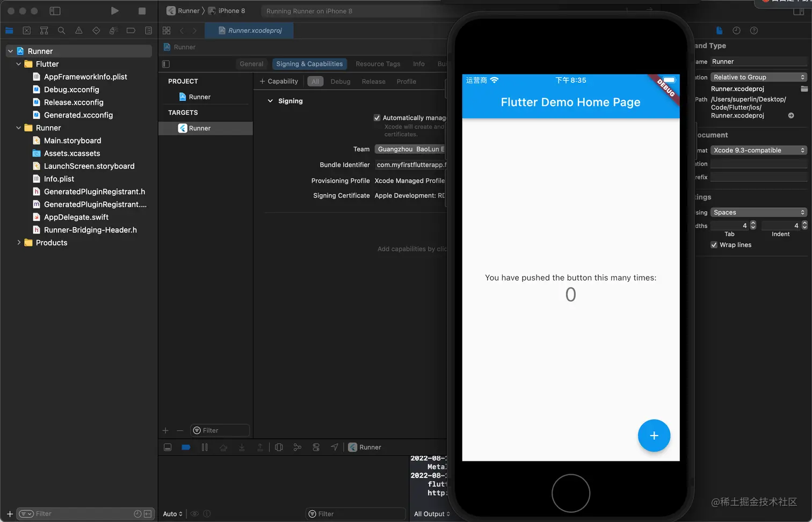Image resolution: width=812 pixels, height=522 pixels.
Task: Click the Step Out debug icon
Action: tap(260, 447)
